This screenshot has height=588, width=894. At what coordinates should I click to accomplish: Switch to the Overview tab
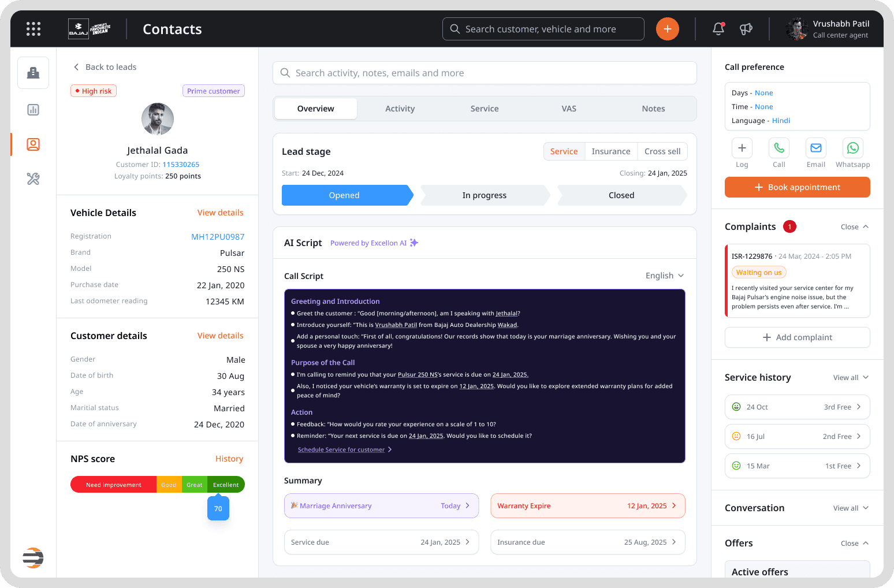click(315, 109)
